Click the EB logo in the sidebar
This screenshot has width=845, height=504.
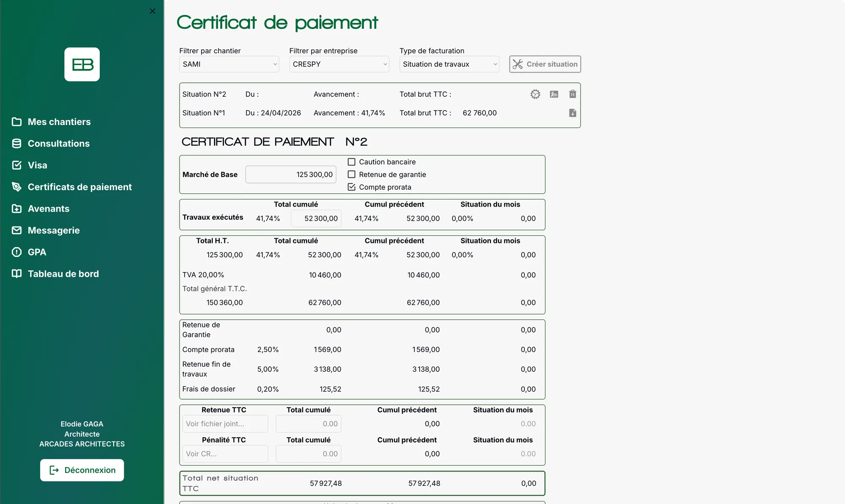[x=82, y=64]
